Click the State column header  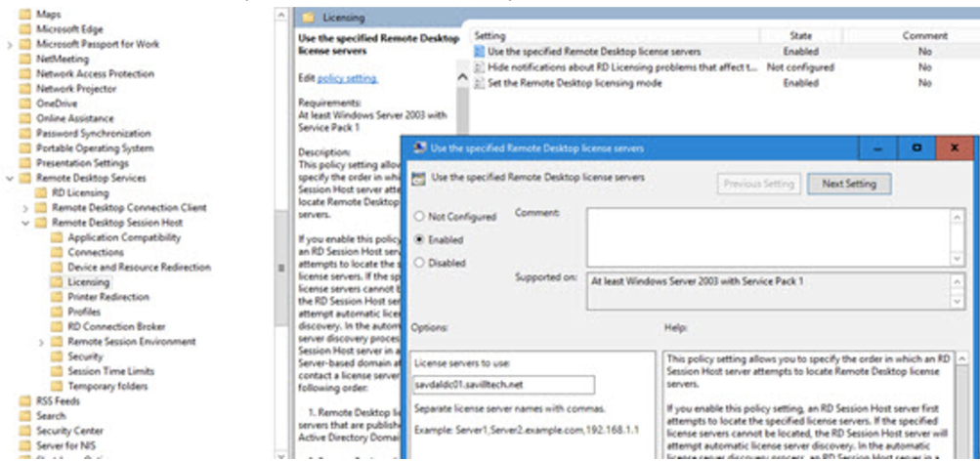pyautogui.click(x=800, y=35)
